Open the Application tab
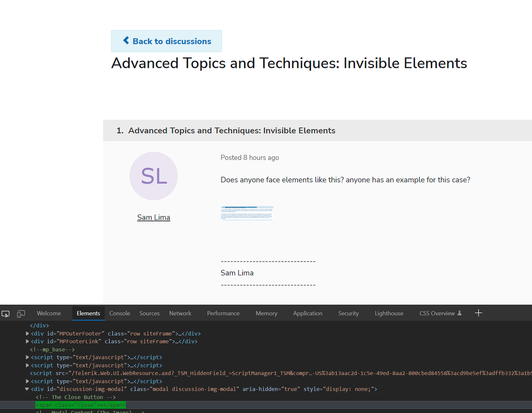 307,313
